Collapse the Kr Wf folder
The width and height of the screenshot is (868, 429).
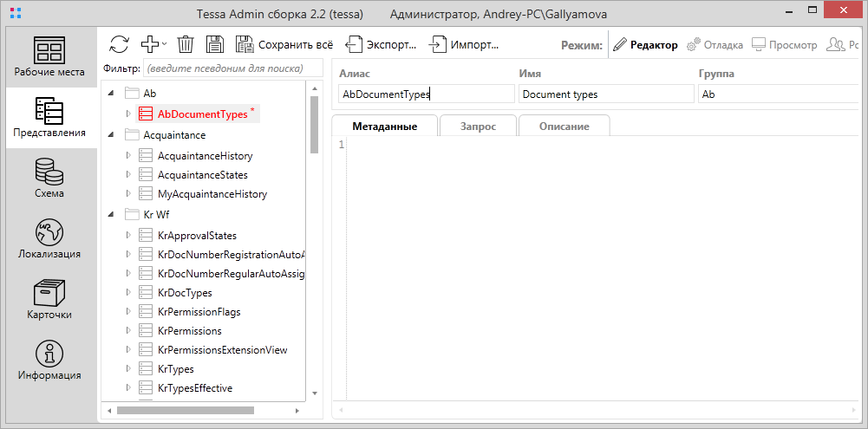111,214
